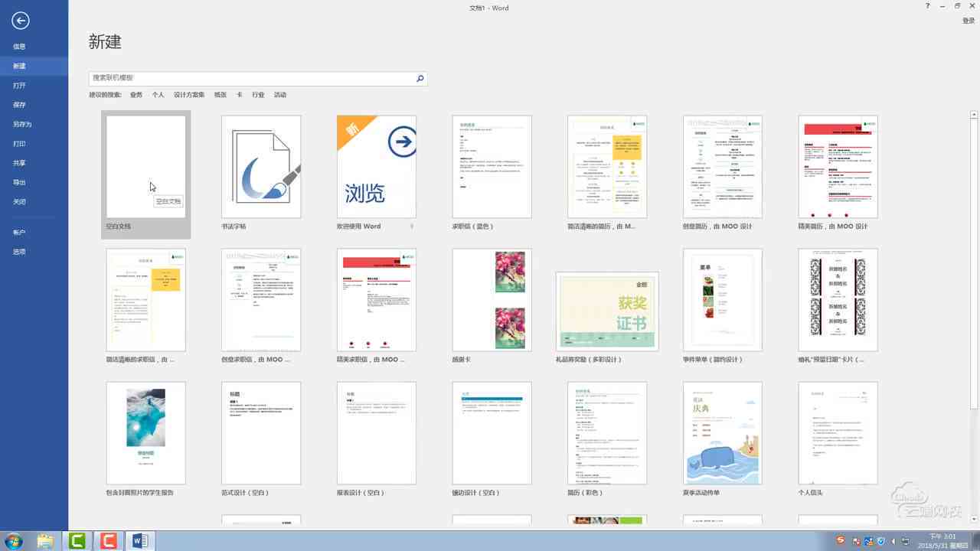Image resolution: width=980 pixels, height=551 pixels.
Task: Click the security shield tray icon
Action: [880, 541]
